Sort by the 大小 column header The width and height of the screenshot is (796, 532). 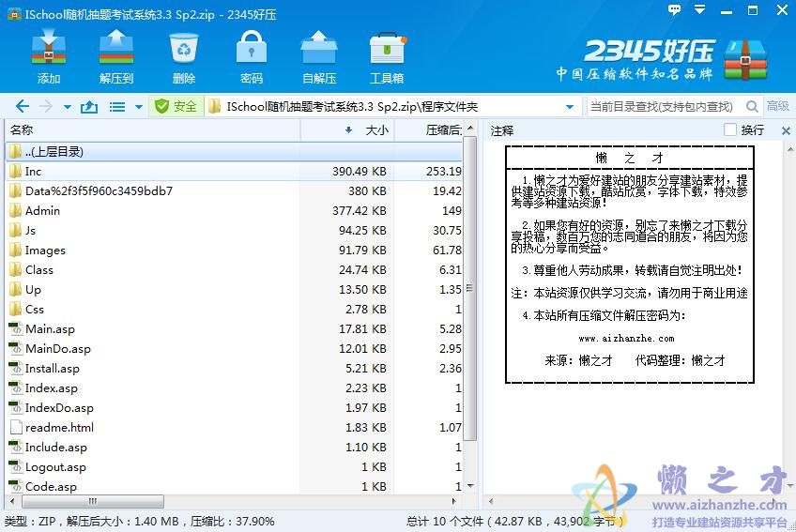347,130
